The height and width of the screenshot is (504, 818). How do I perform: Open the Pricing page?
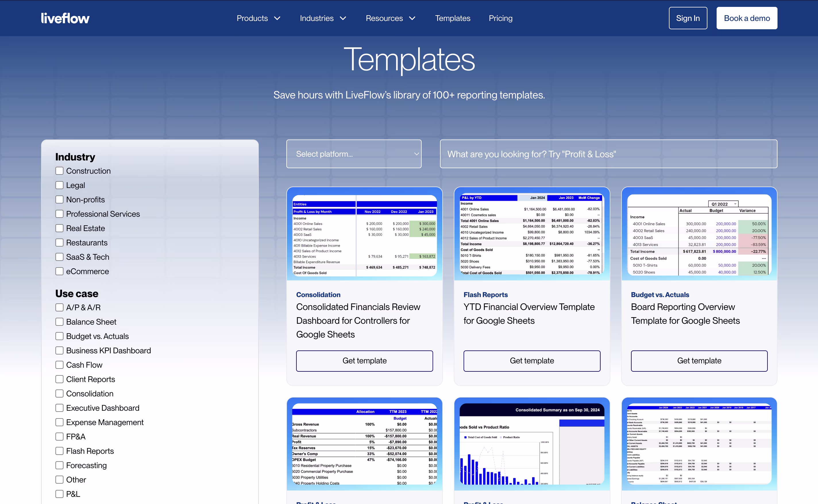coord(501,18)
